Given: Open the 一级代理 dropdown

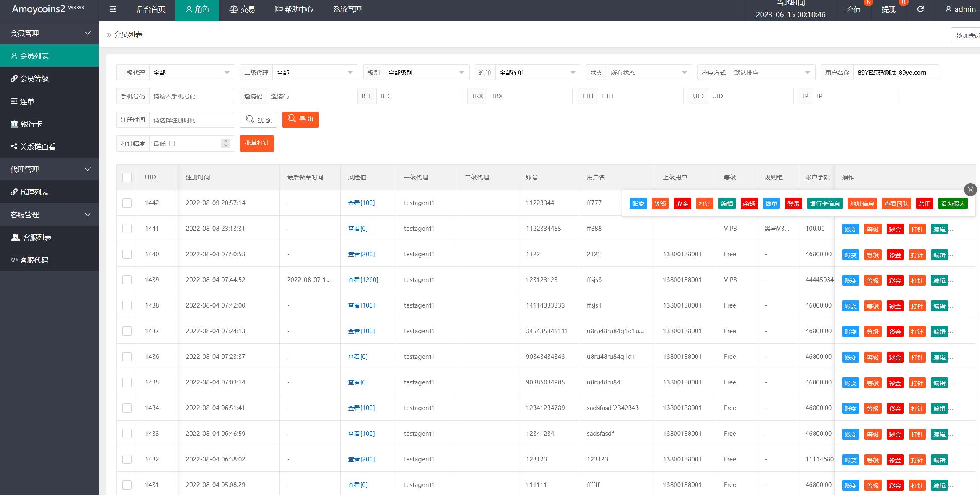Looking at the screenshot, I should click(x=191, y=73).
